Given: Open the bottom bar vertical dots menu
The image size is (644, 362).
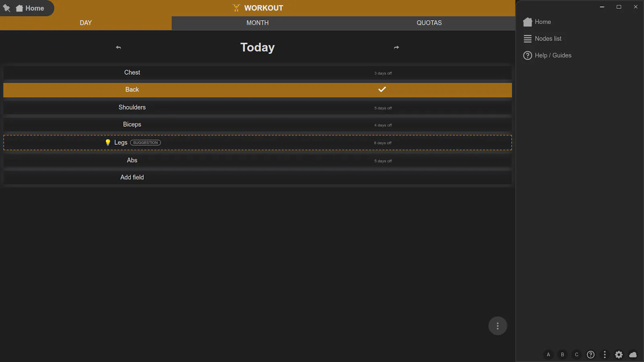Looking at the screenshot, I should point(605,355).
